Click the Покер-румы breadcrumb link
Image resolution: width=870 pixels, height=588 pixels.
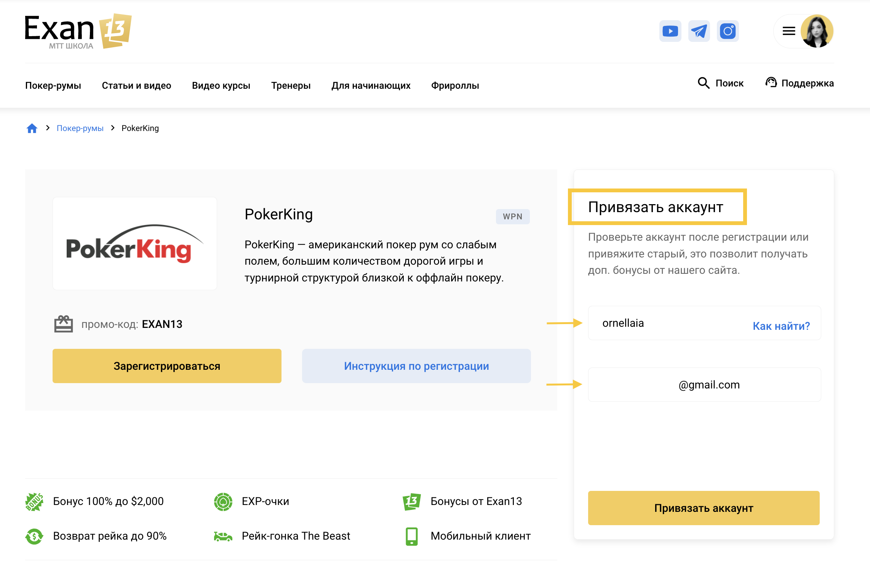point(80,128)
